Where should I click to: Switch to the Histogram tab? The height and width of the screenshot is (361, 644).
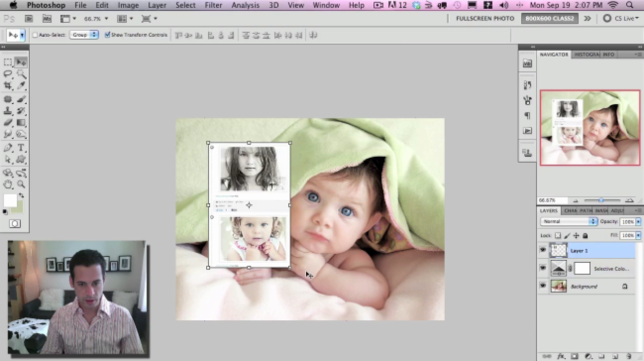click(587, 54)
